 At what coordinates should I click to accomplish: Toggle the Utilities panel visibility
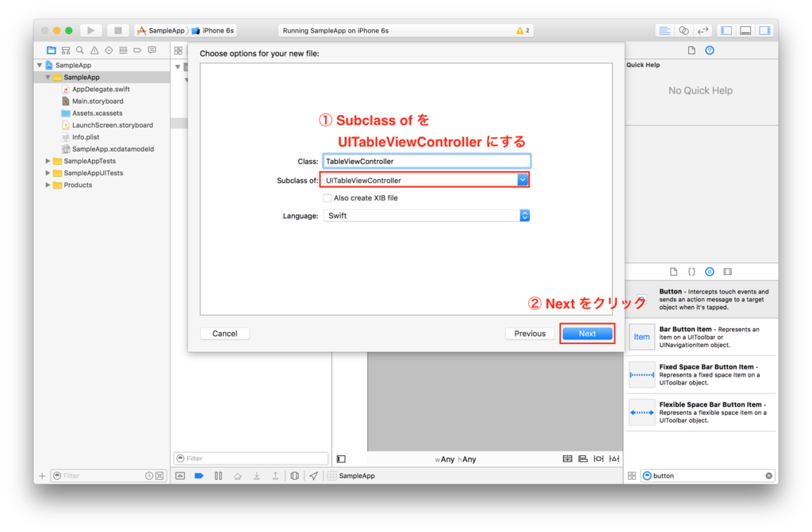click(764, 31)
